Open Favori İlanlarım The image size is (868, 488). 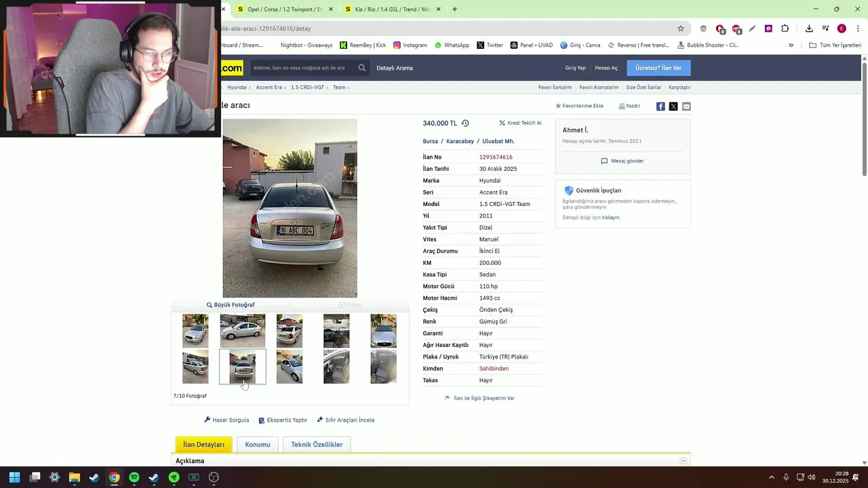tap(555, 87)
